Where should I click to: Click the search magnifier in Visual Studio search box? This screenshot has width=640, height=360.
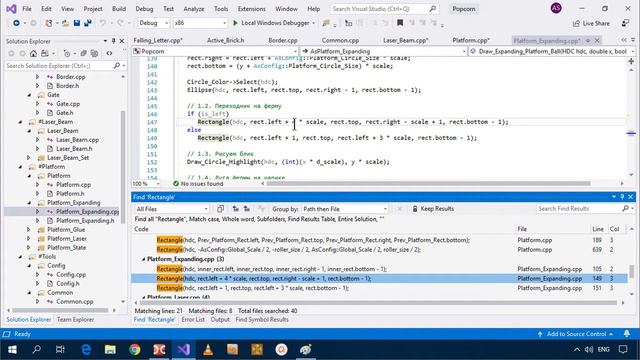point(433,9)
